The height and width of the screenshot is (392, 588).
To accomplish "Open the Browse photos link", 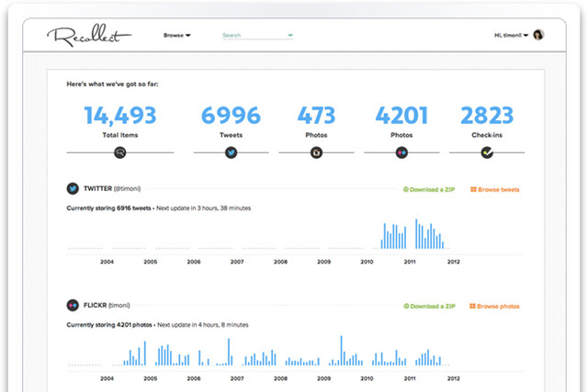I will pos(494,307).
